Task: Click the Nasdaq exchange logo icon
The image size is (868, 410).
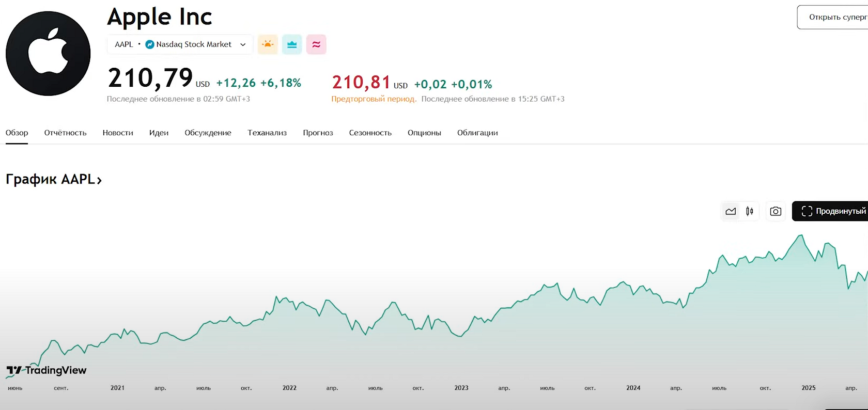Action: 150,44
